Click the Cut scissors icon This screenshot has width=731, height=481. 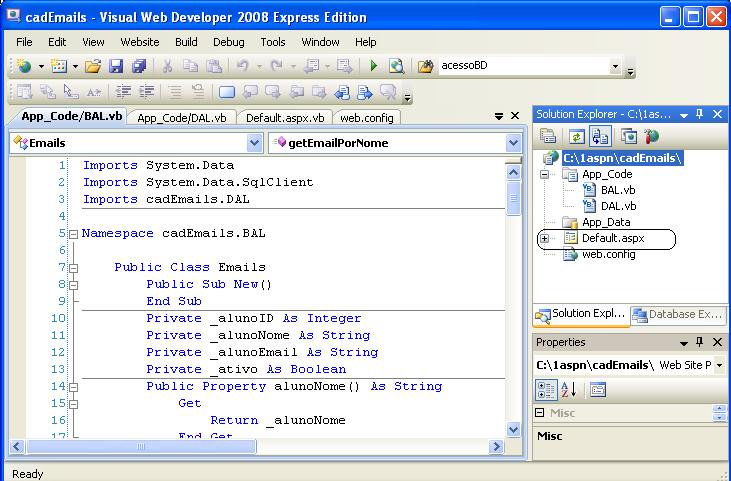tap(167, 66)
